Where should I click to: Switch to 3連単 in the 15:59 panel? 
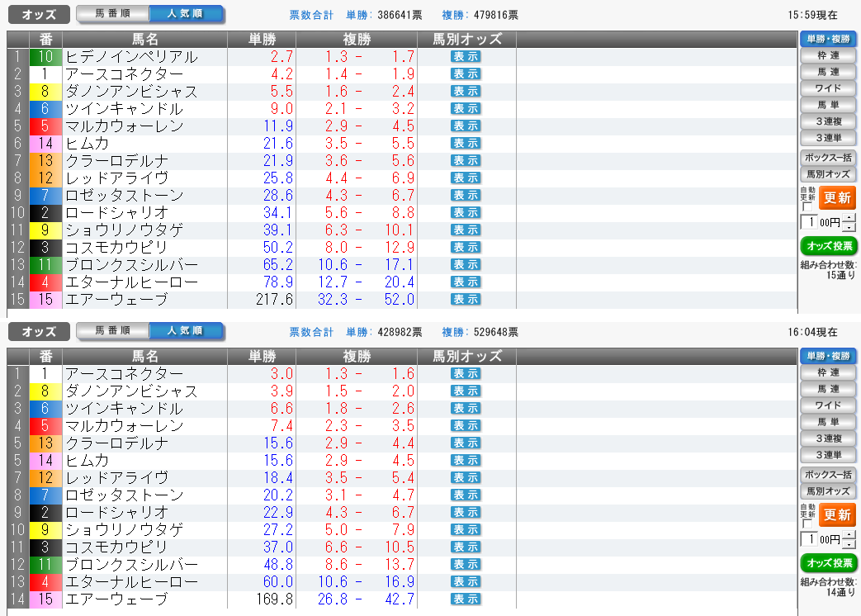click(828, 138)
